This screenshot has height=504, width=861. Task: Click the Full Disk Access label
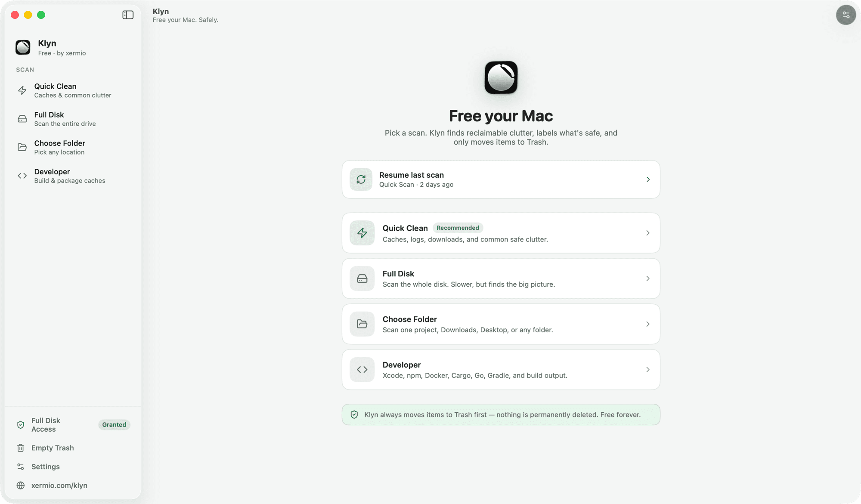[46, 425]
